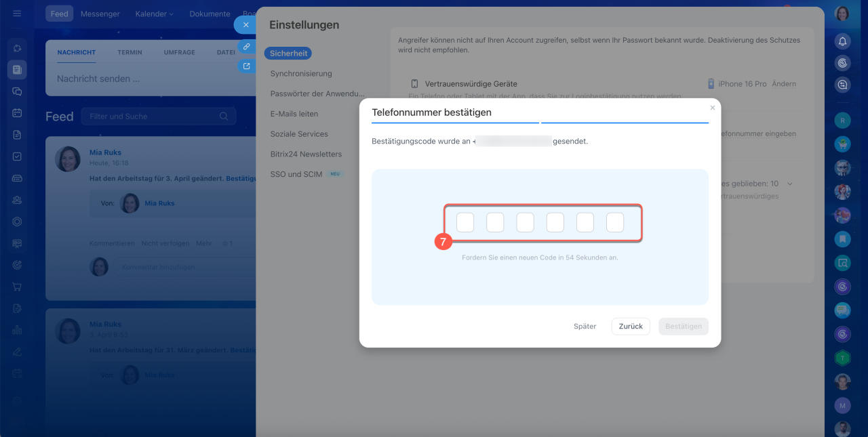Open chat with R avatar
This screenshot has width=868, height=437.
click(x=842, y=121)
